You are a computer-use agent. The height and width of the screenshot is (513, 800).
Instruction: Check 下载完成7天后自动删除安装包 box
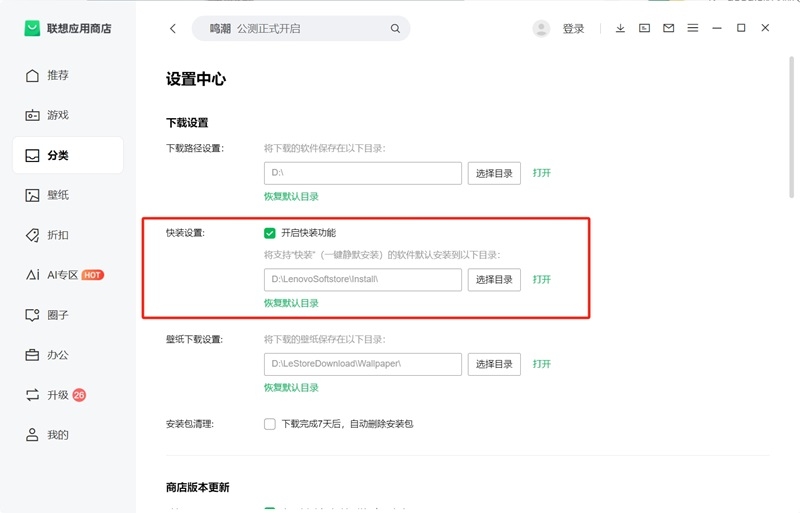point(269,424)
